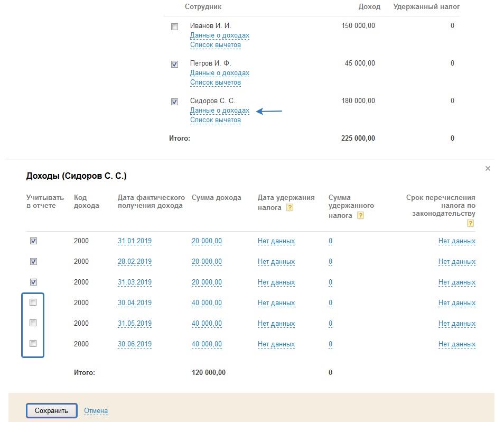
Task: Toggle the Сидоров С. С. checkbox
Action: pos(175,102)
